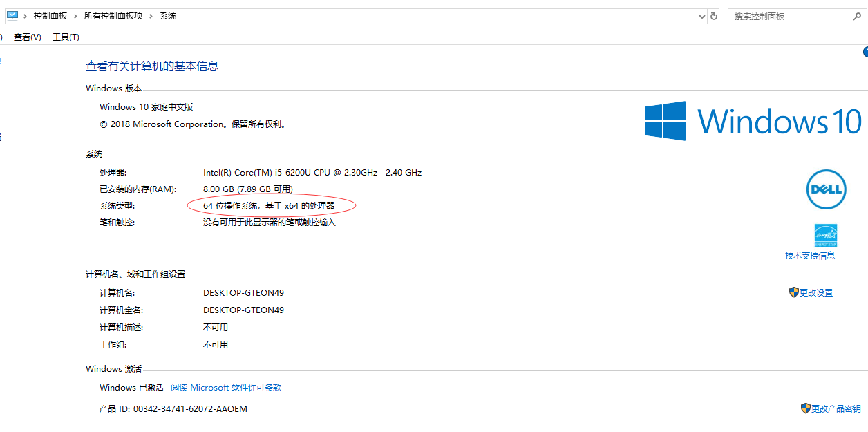Viewport: 868px width, 432px height.
Task: Click the computer icon in the address bar
Action: (12, 15)
